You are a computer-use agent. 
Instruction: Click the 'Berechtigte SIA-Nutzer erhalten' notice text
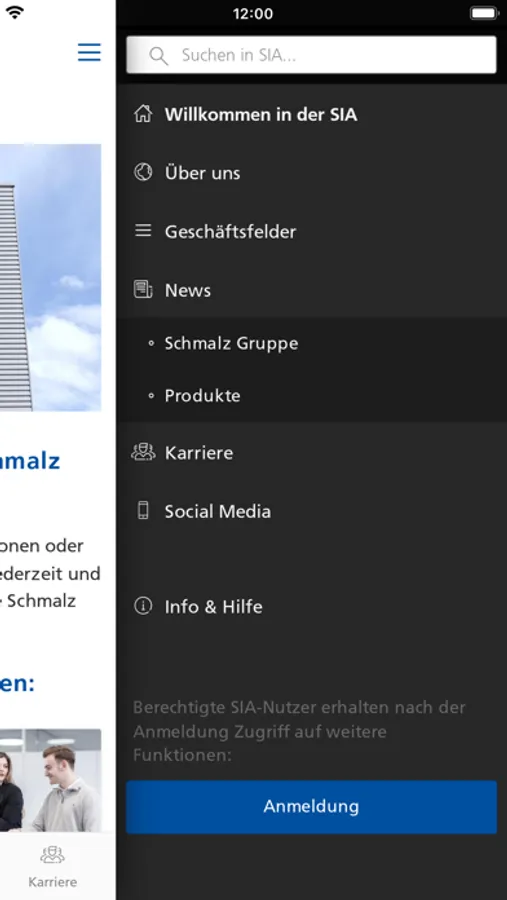pos(299,731)
